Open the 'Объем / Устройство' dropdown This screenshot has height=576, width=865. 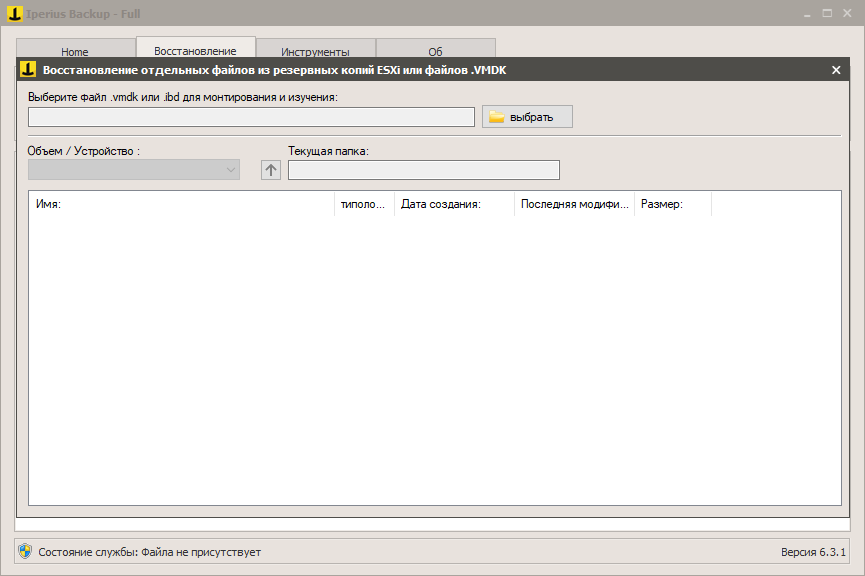(x=134, y=170)
